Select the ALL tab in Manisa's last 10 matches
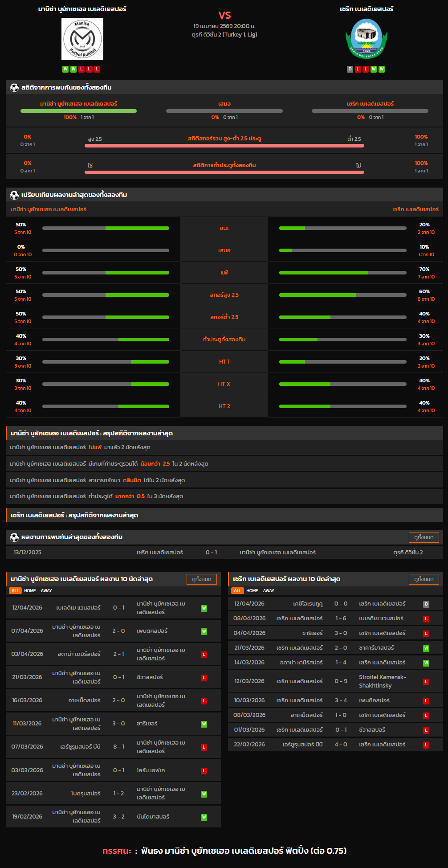This screenshot has width=448, height=868. (x=15, y=590)
